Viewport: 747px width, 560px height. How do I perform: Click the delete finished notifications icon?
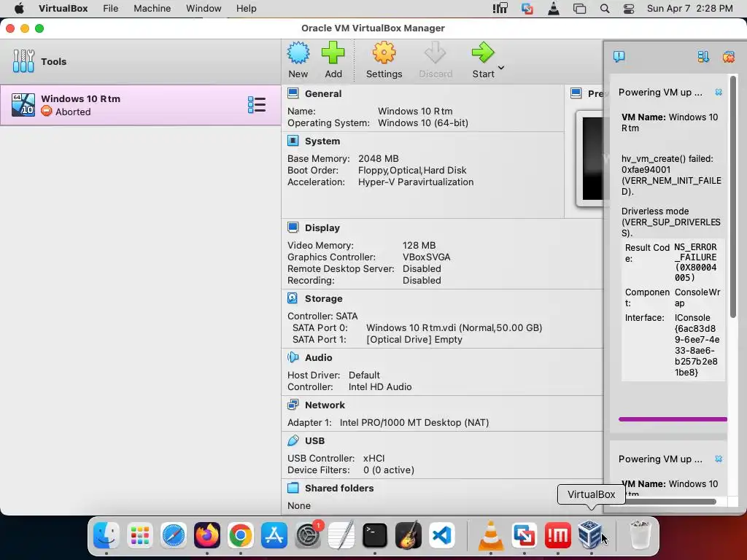point(729,57)
